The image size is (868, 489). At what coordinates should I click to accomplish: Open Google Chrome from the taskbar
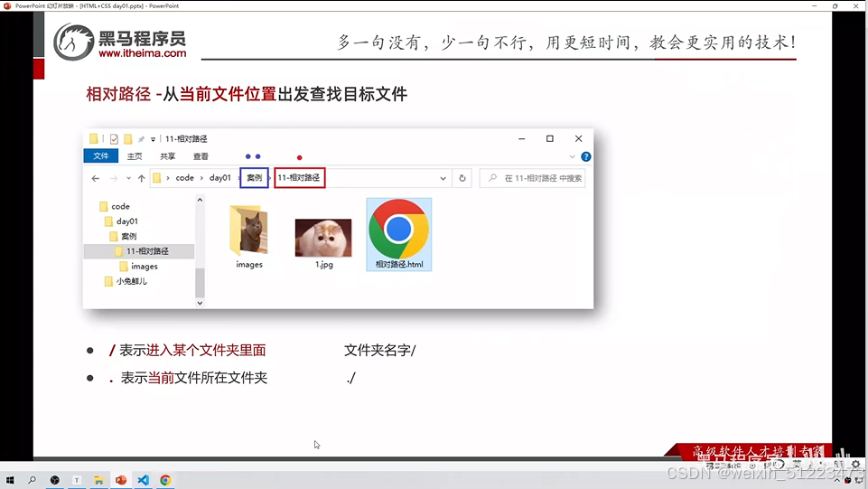[x=165, y=480]
